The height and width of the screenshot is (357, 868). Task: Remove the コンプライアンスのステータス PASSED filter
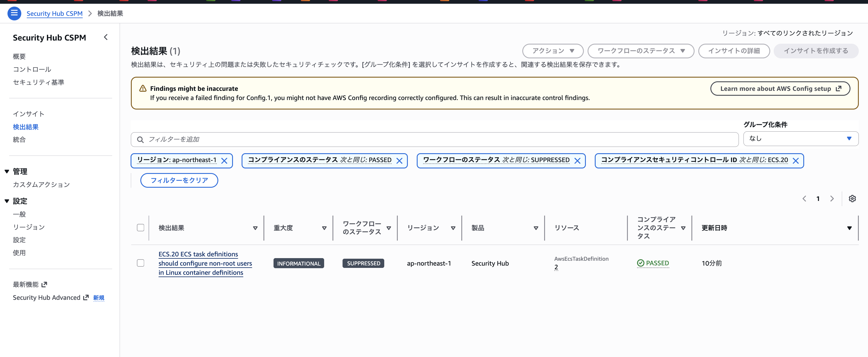[399, 161]
